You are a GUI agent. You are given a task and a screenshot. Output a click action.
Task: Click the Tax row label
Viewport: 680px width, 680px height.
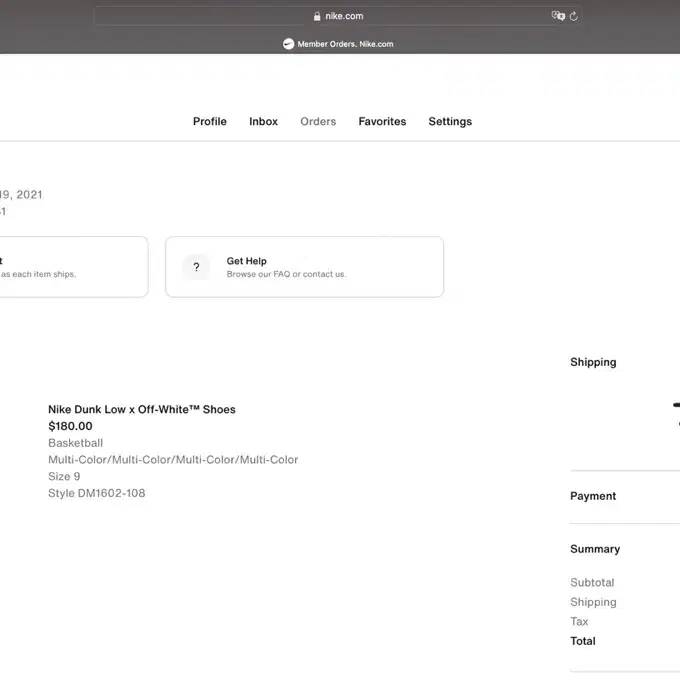579,621
